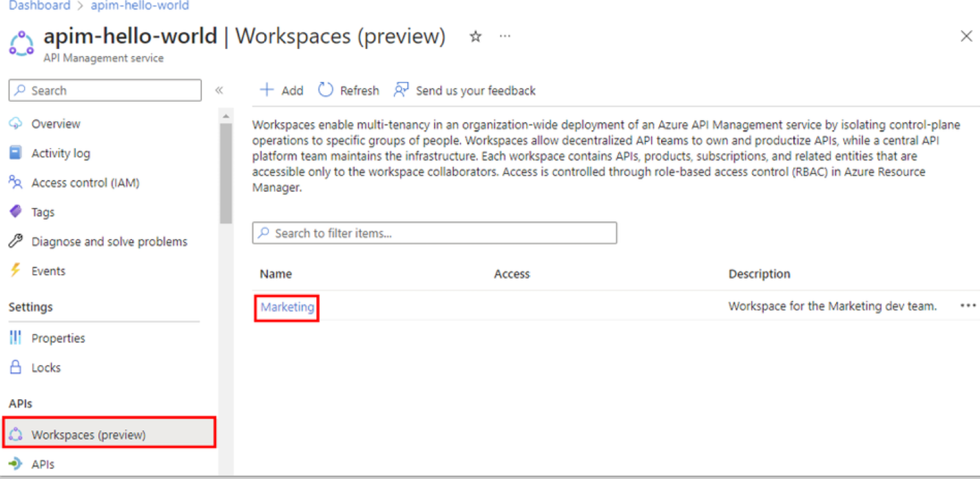Screen dimensions: 980x479
Task: Open the APIs menu item
Action: point(43,465)
